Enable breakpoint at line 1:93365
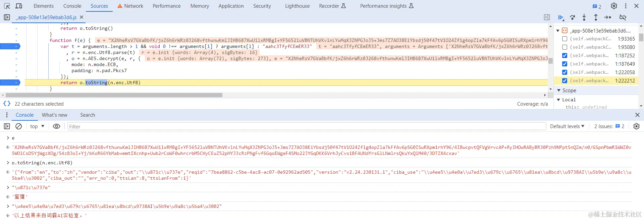This screenshot has height=220, width=644. click(x=565, y=39)
